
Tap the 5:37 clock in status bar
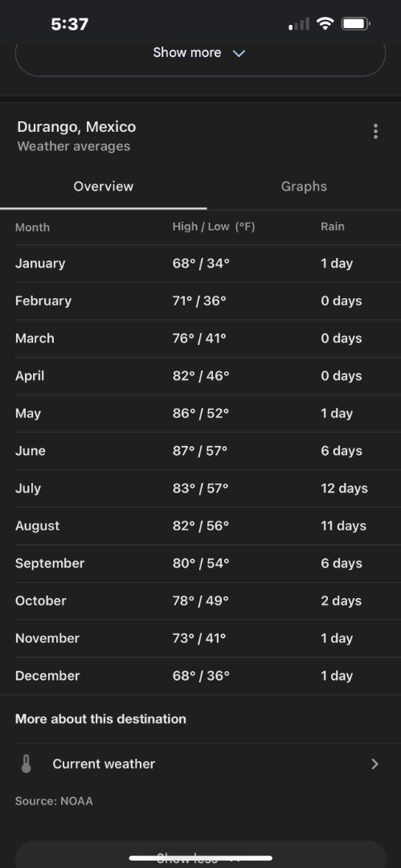(70, 24)
